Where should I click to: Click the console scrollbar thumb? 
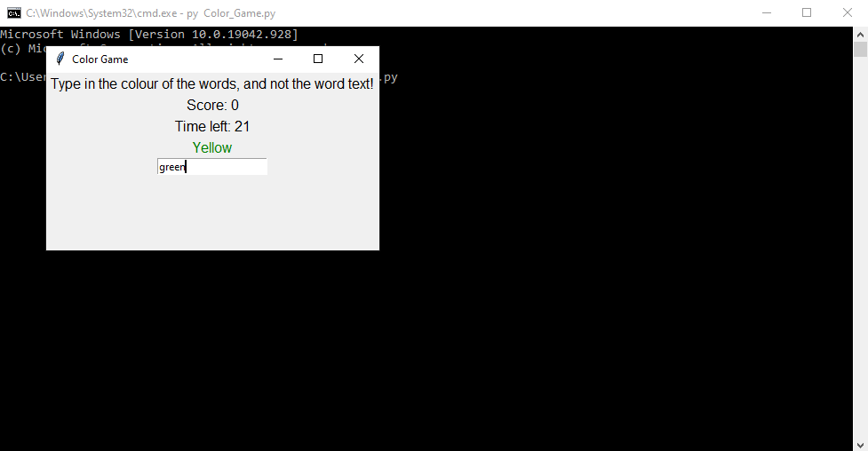coord(860,49)
